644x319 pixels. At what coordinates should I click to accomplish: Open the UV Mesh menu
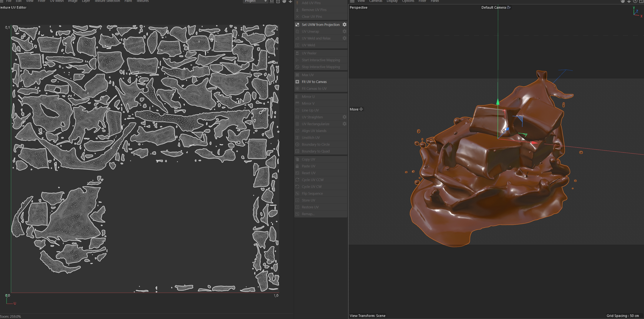[x=57, y=1]
